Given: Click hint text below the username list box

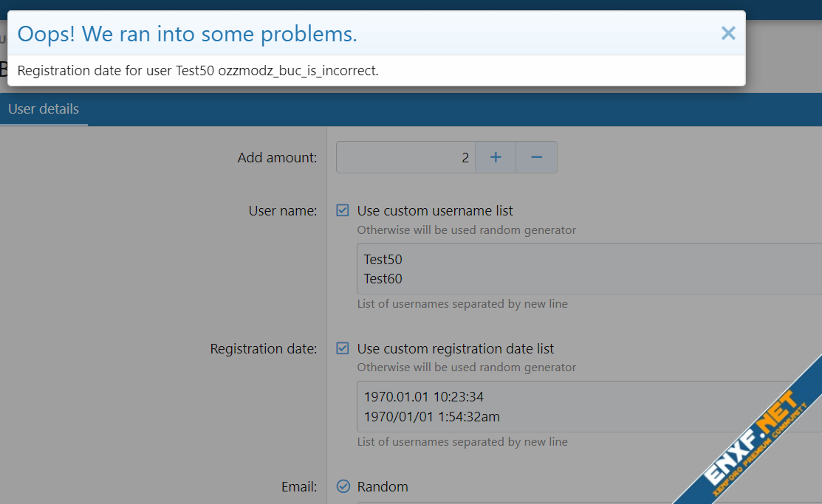Looking at the screenshot, I should click(x=462, y=304).
